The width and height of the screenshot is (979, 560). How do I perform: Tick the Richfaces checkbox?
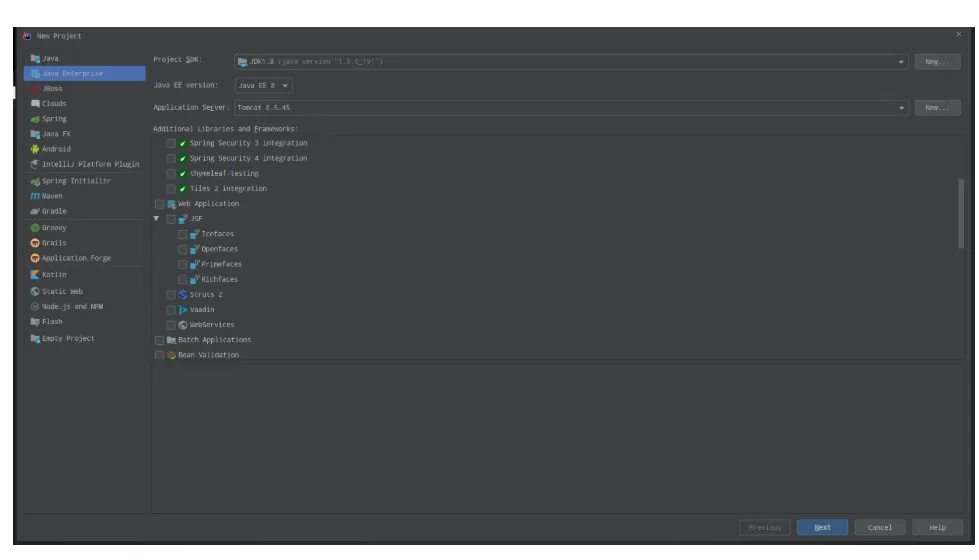(x=182, y=280)
